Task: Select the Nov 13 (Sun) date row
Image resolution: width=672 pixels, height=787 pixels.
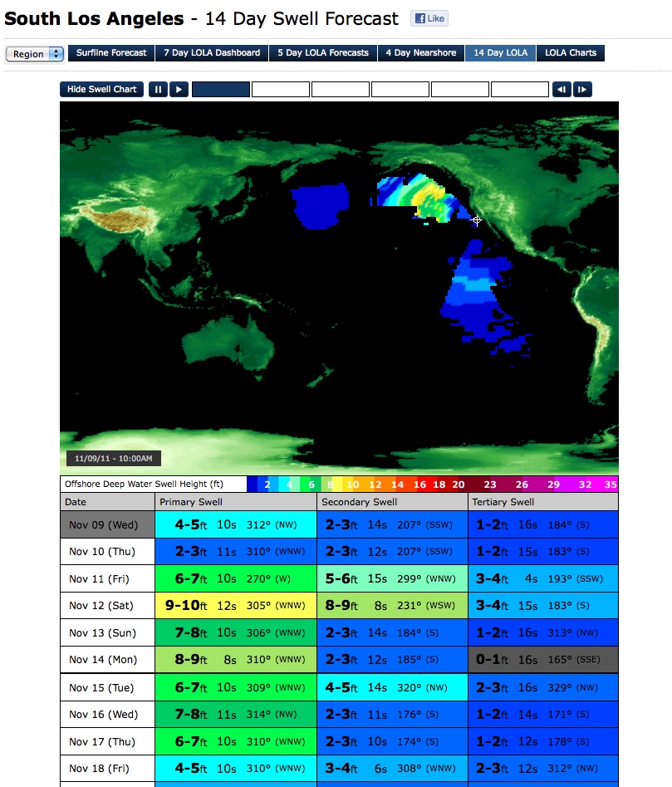Action: click(x=107, y=632)
